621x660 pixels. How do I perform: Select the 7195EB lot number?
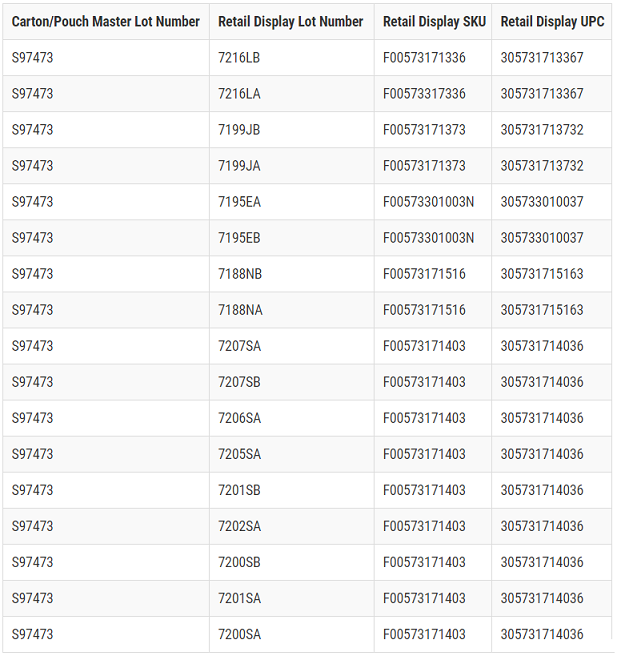tap(239, 238)
